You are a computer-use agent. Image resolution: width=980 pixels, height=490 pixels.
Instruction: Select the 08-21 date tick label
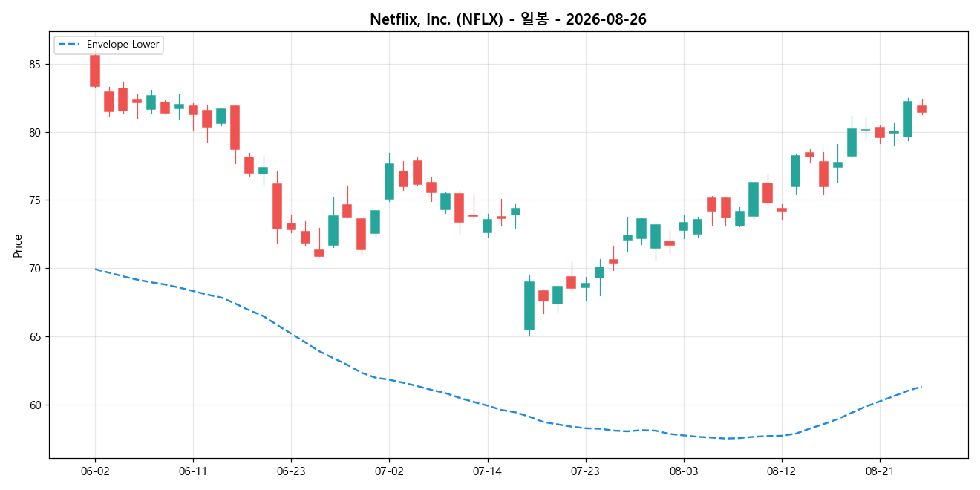(x=880, y=471)
